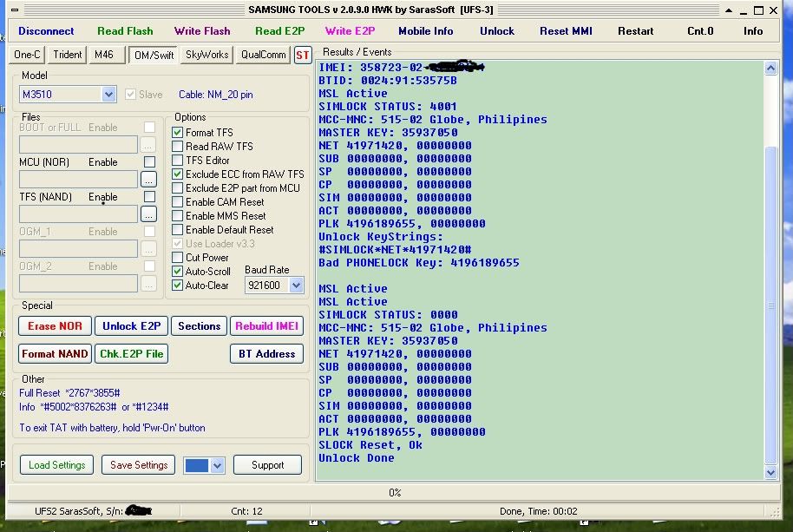Toggle Format TFS checkbox
The image size is (793, 532).
point(178,133)
